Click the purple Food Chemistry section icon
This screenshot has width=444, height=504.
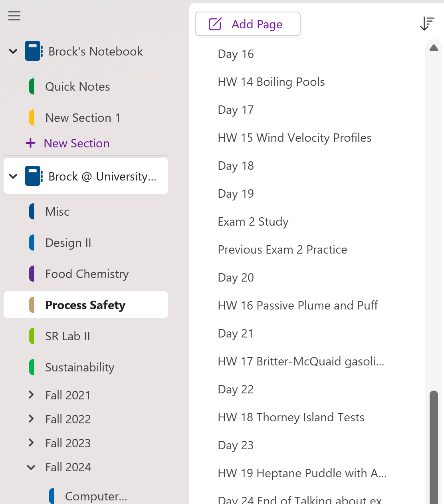[x=32, y=274]
